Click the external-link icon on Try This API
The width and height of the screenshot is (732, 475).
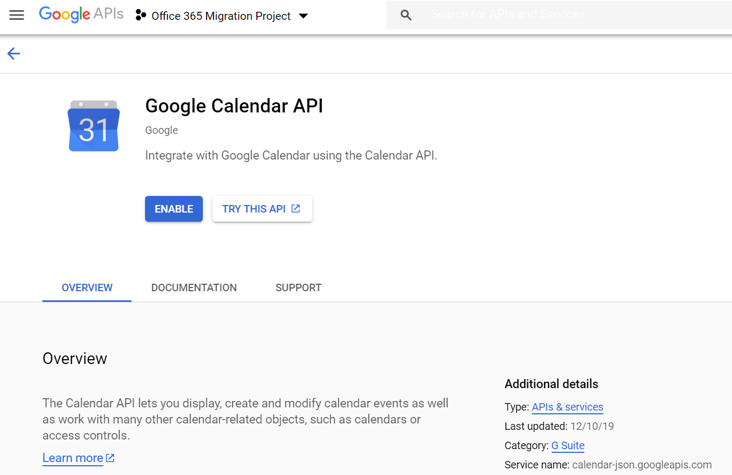[296, 209]
